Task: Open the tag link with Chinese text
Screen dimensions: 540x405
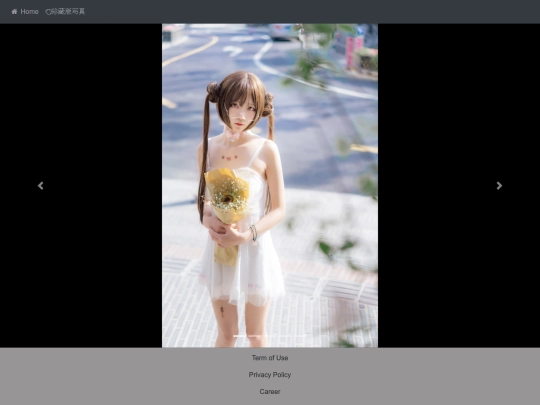Action: [65, 12]
